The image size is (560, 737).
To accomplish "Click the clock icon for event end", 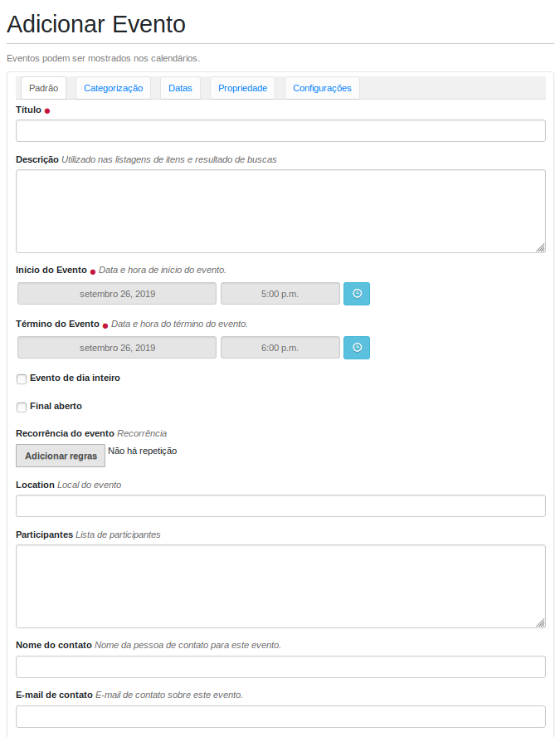I will [357, 348].
